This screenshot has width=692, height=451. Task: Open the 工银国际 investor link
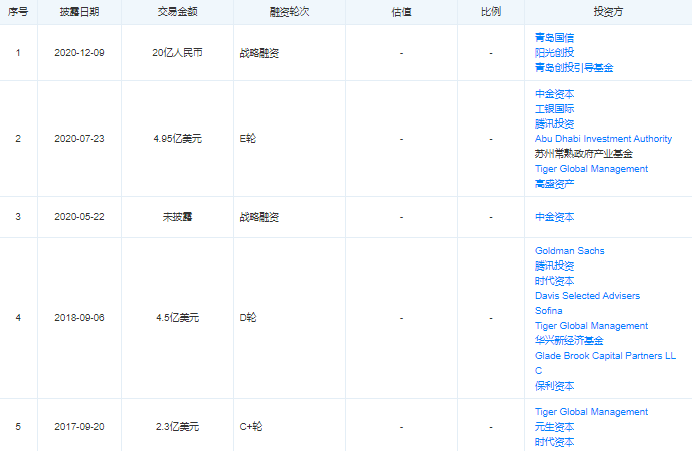point(554,109)
